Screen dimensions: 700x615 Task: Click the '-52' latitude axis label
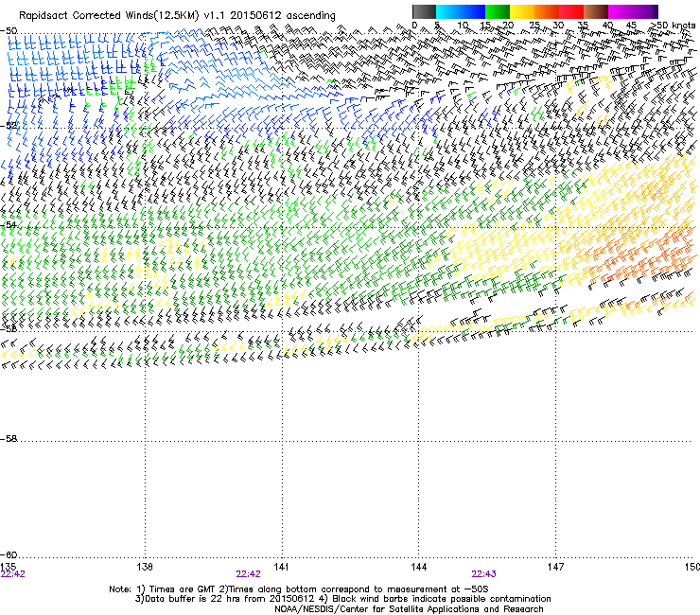click(9, 125)
